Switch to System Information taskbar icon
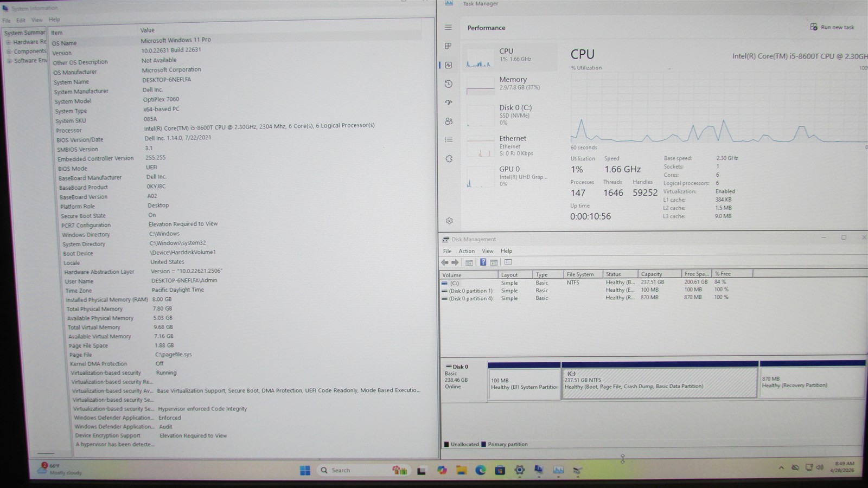Image resolution: width=868 pixels, height=488 pixels. click(x=539, y=470)
